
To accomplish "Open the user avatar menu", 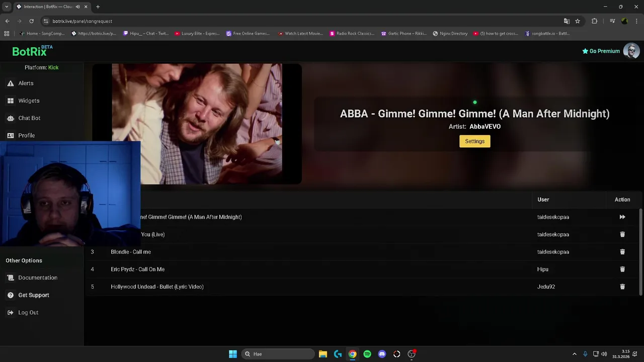I will (631, 51).
